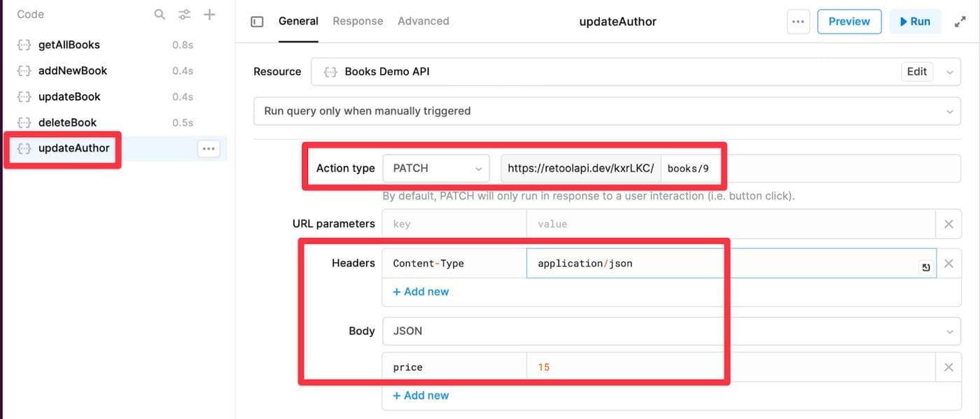Switch to the Advanced tab
980x419 pixels.
coord(423,21)
